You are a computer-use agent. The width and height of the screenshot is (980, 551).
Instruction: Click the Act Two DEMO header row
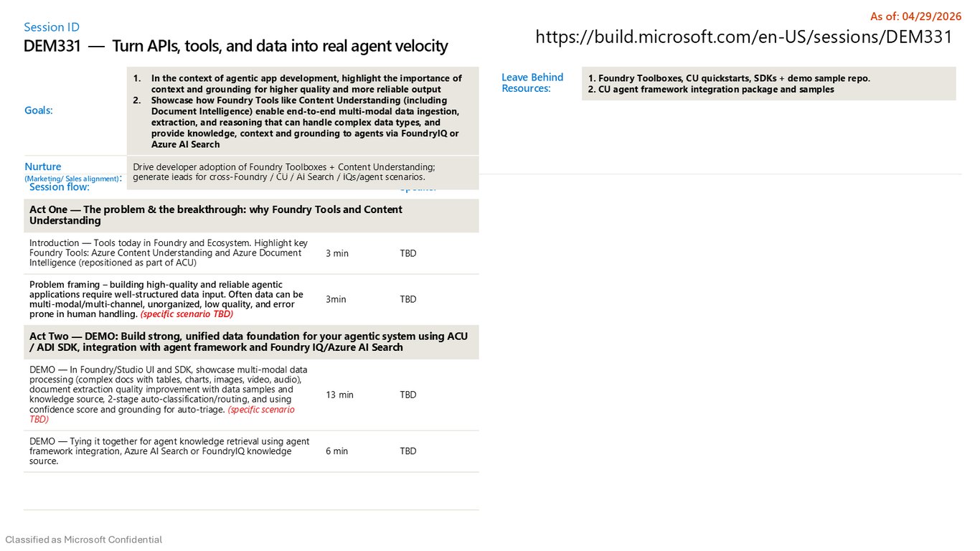251,342
